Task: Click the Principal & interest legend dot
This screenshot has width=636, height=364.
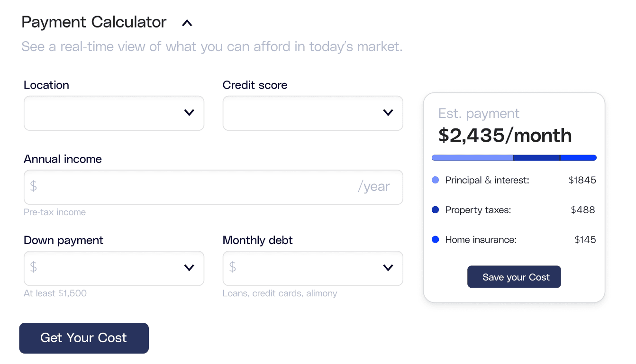Action: pos(435,180)
